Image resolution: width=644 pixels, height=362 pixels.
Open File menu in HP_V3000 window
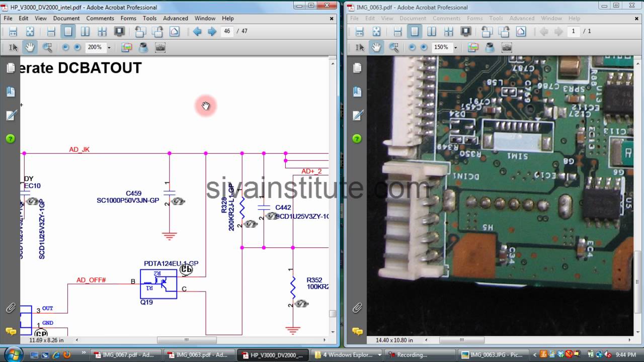[x=8, y=18]
